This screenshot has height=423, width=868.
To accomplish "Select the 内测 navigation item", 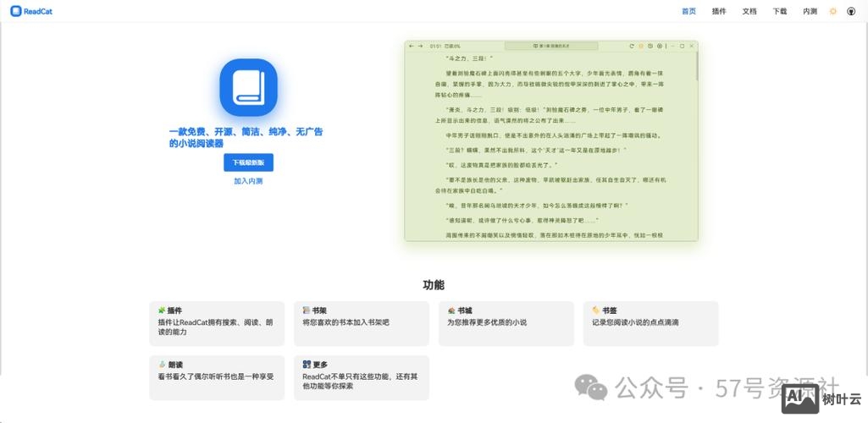I will 810,11.
